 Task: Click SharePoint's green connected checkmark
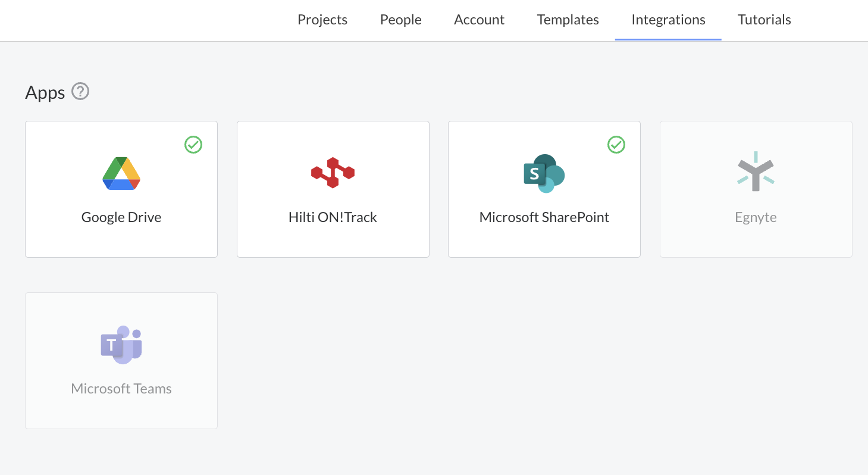coord(616,145)
